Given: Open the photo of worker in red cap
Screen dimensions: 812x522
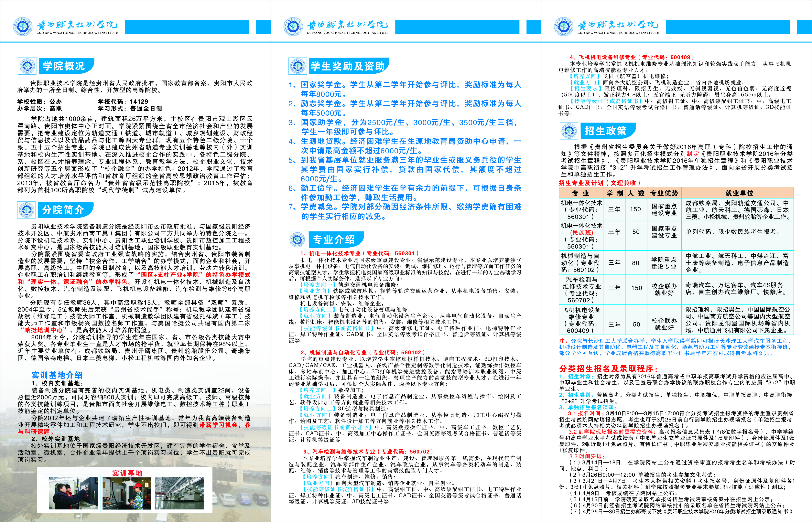Looking at the screenshot, I should pos(127,493).
